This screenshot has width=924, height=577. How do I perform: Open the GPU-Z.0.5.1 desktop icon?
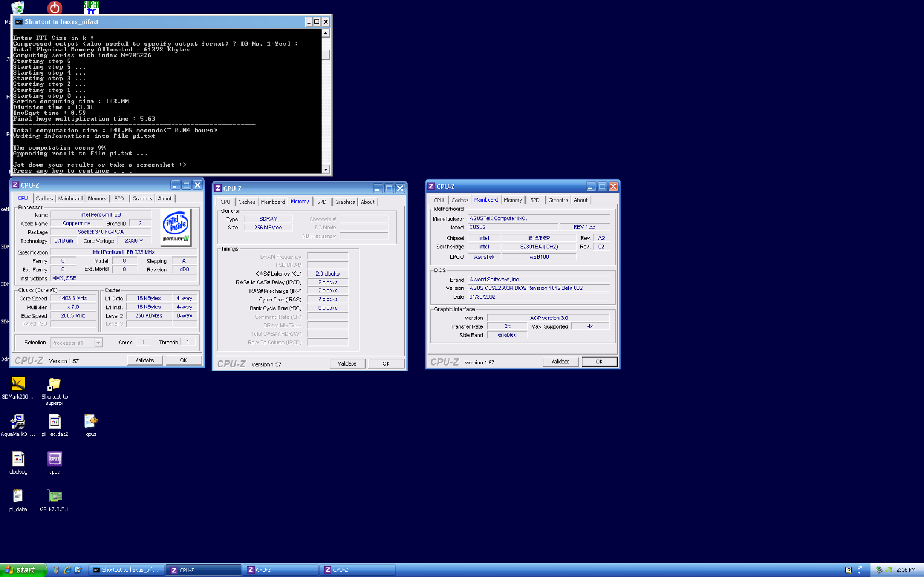coord(54,500)
